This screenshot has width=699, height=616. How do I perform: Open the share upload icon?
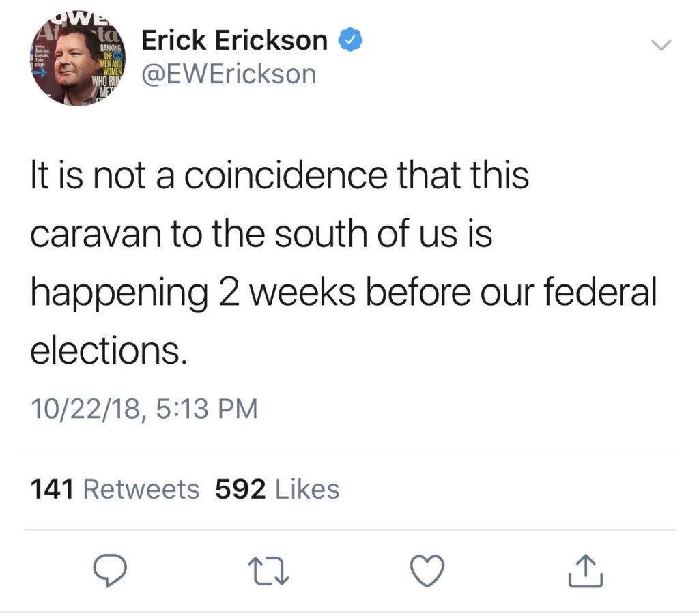pos(586,570)
